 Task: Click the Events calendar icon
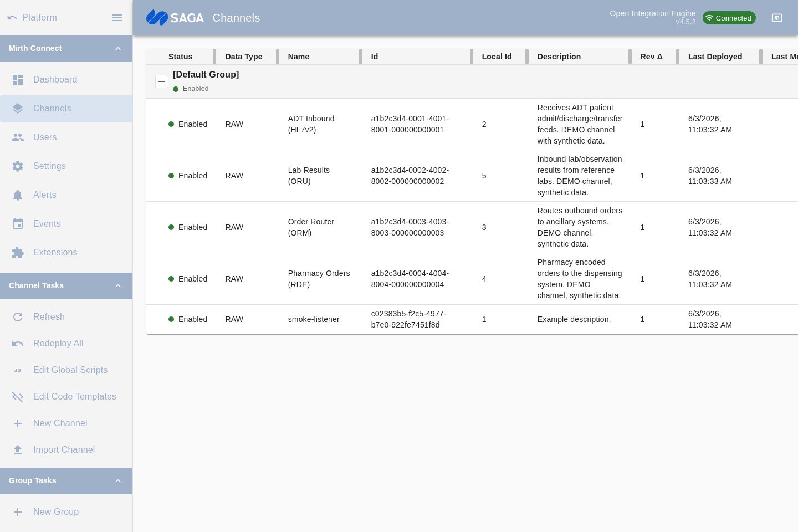click(18, 224)
